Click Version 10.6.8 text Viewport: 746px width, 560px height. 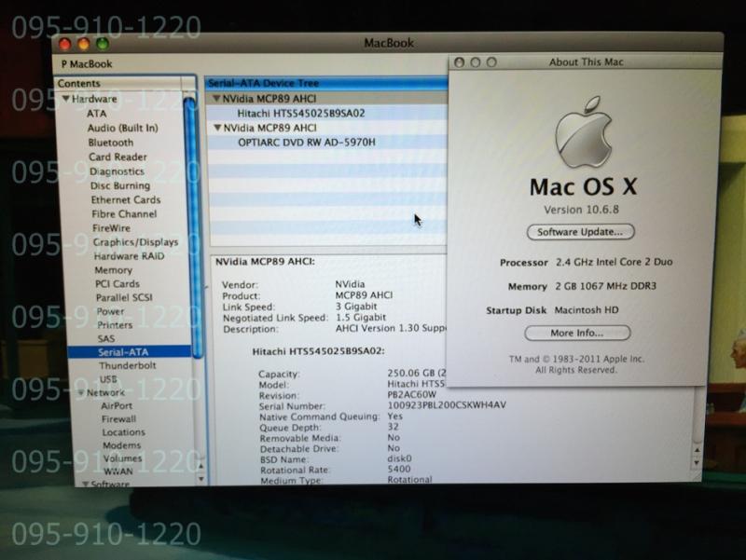point(581,210)
